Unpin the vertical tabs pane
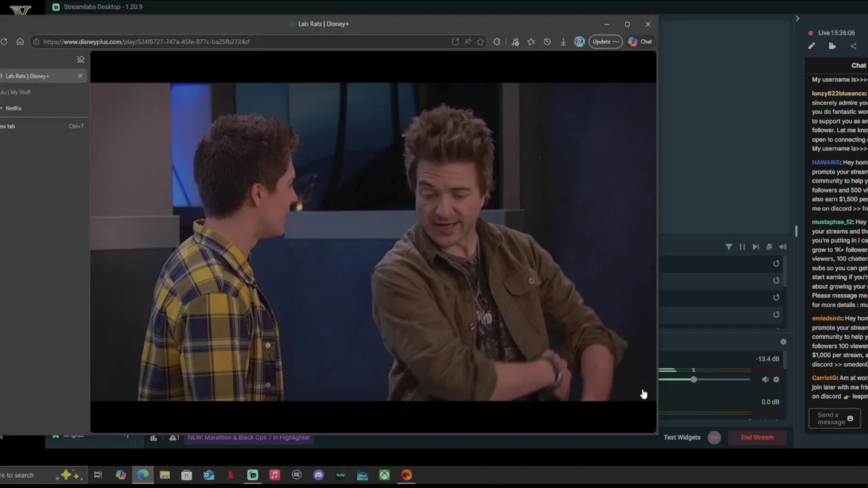 point(81,60)
